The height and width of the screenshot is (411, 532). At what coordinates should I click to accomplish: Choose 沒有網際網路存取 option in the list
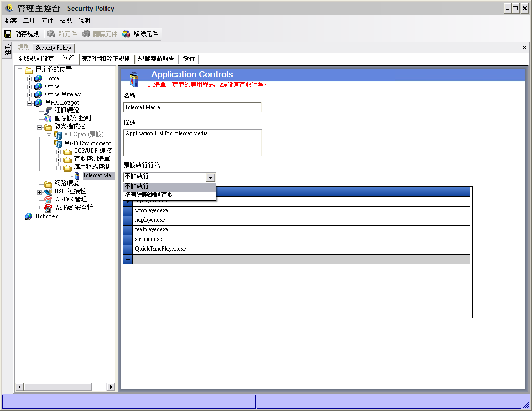[x=169, y=195]
